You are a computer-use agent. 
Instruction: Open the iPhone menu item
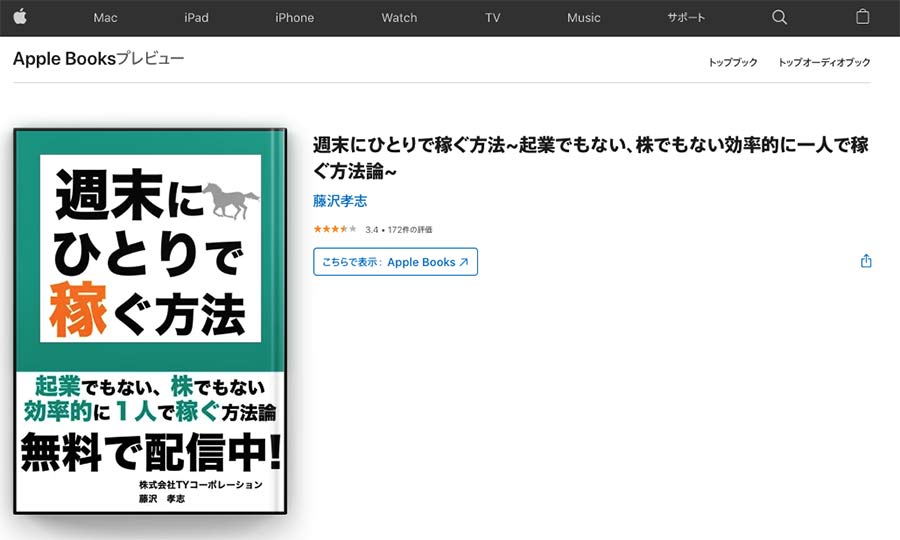click(x=294, y=18)
